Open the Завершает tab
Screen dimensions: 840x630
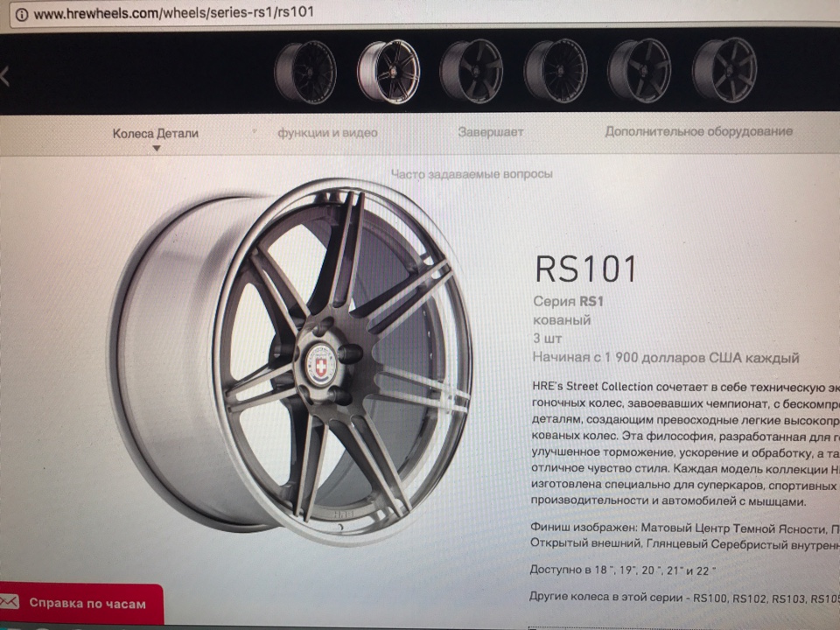[x=491, y=132]
